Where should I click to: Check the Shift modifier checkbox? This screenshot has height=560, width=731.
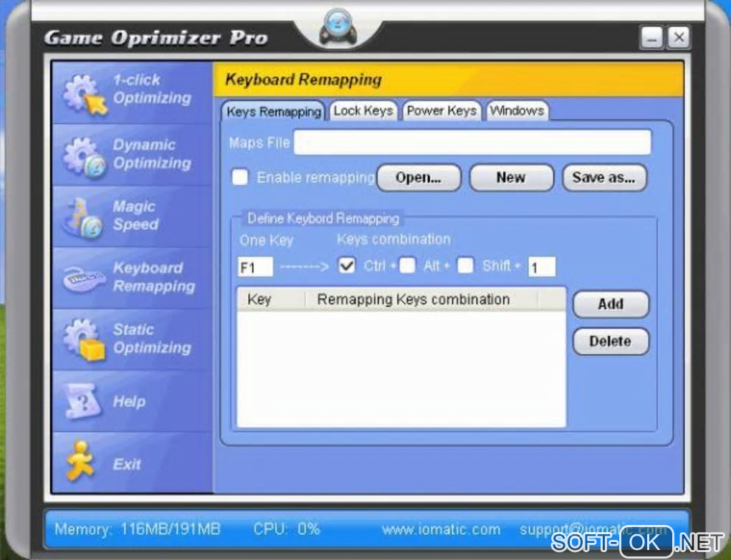pos(465,266)
